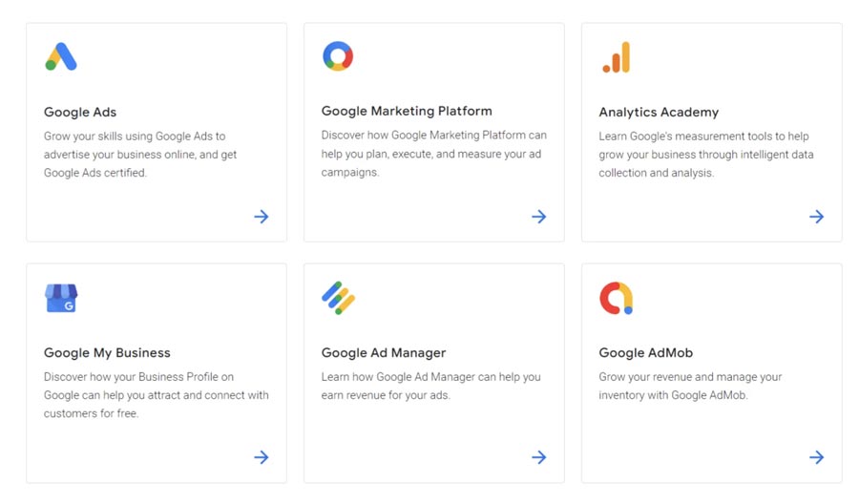Choose the Google My Business heading

[x=107, y=352]
